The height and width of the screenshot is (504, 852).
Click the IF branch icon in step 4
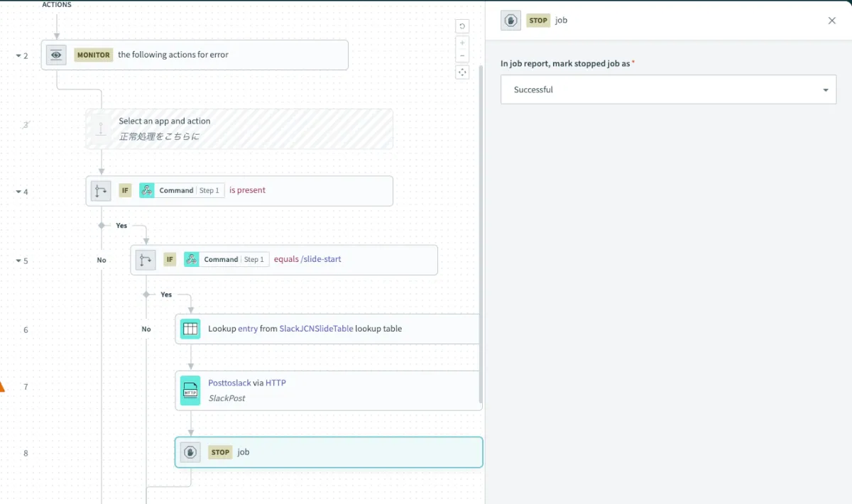(102, 190)
